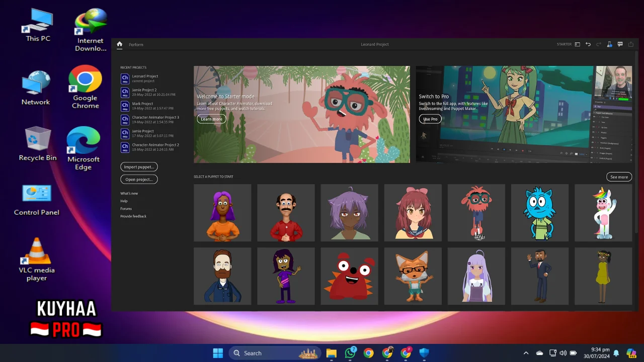
Task: Click the Switch to Pro banner image
Action: [x=524, y=114]
